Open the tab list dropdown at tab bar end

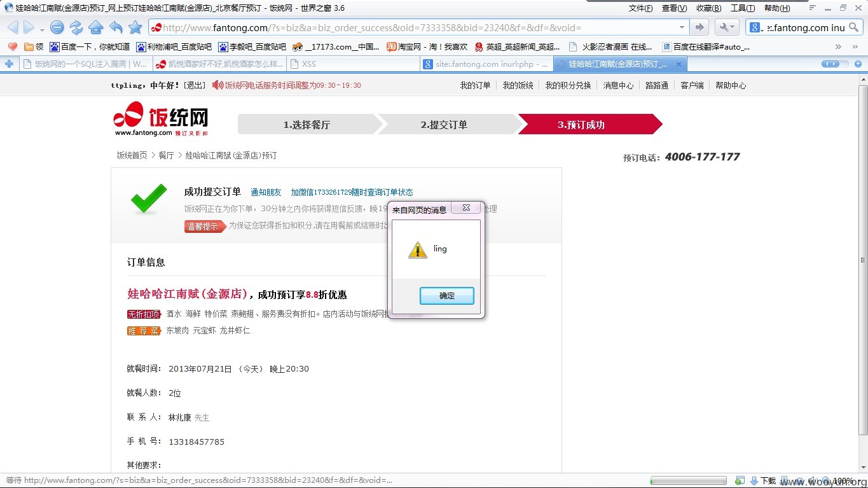coord(858,64)
